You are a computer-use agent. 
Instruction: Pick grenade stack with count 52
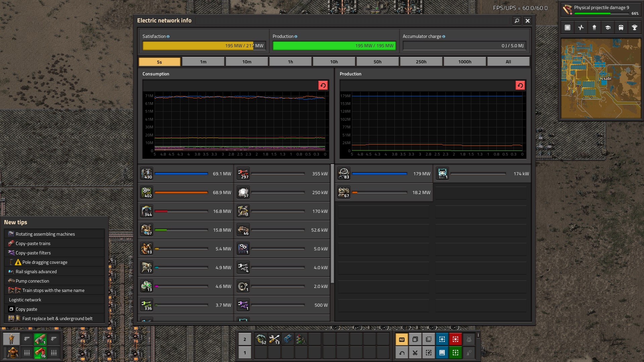coord(261,339)
